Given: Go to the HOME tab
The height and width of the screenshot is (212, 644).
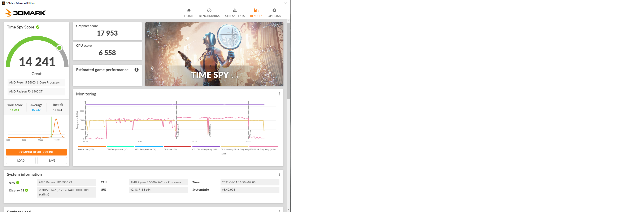Looking at the screenshot, I should (189, 13).
